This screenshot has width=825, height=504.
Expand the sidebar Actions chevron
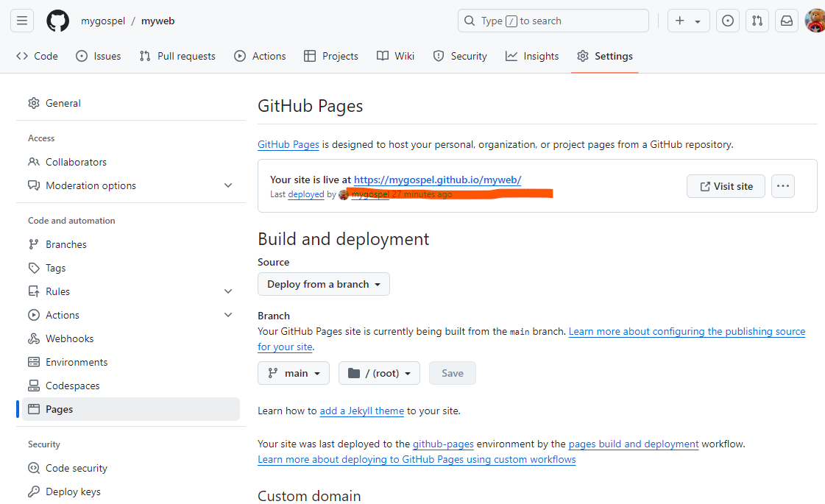pos(228,315)
